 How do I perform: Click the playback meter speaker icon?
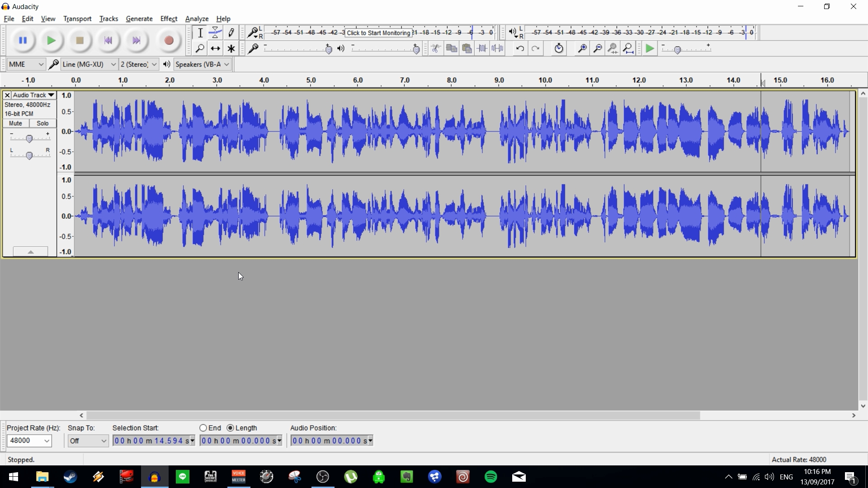click(513, 32)
